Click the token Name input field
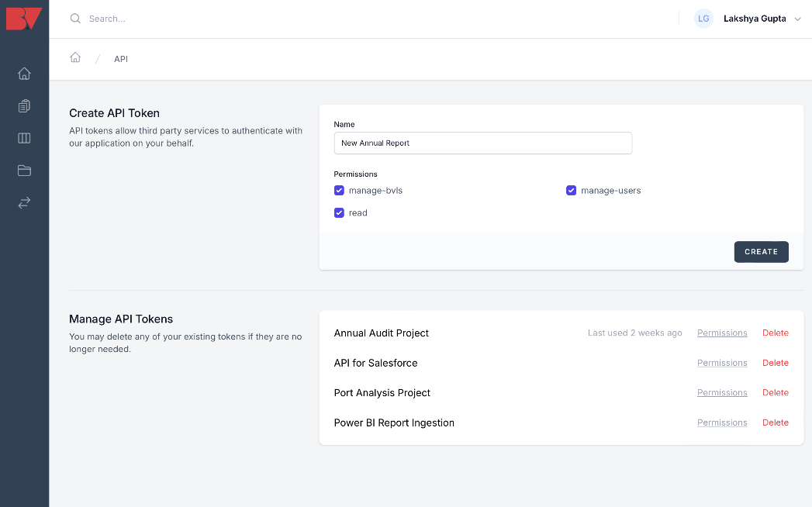The image size is (812, 507). click(x=482, y=143)
